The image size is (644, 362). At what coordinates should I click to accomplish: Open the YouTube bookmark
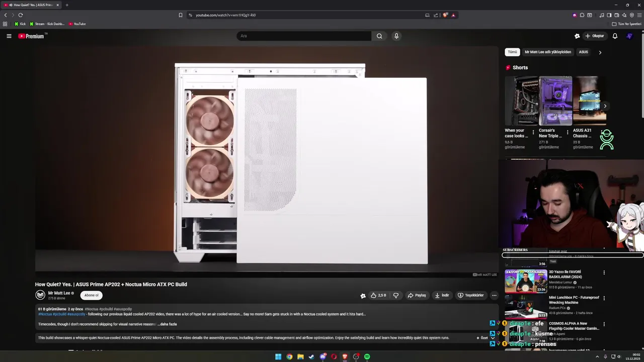point(77,24)
